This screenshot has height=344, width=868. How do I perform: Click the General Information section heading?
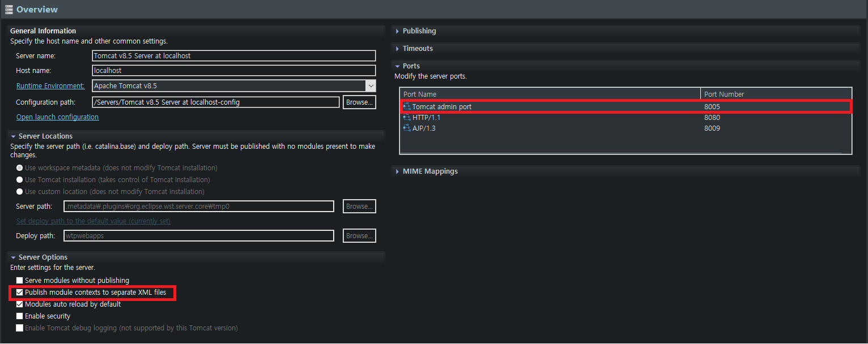(43, 31)
